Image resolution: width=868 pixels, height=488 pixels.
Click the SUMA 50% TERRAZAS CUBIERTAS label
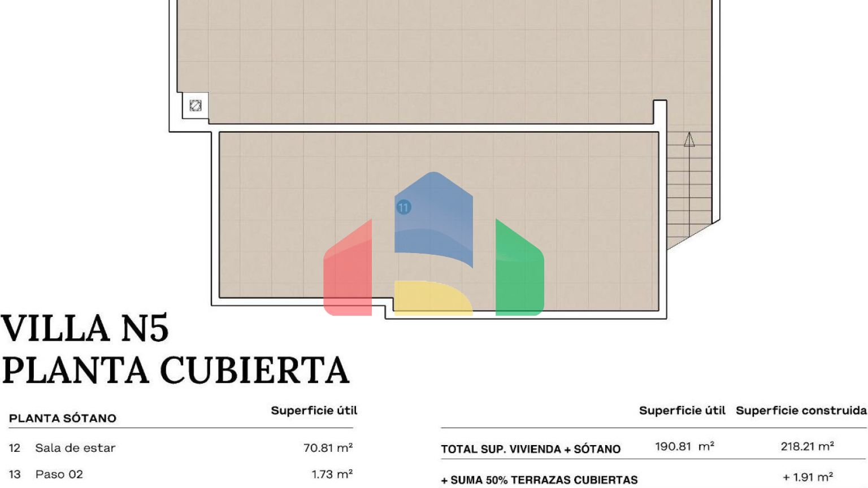540,480
